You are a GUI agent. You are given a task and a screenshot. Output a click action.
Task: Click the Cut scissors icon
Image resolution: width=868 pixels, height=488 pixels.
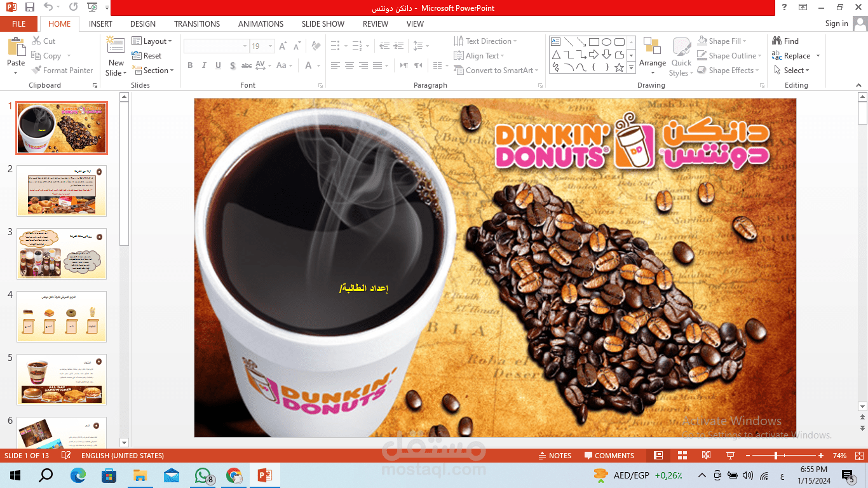point(36,41)
